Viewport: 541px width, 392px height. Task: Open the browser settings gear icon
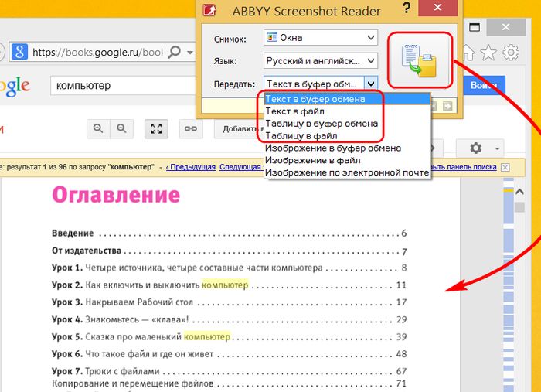pos(510,53)
